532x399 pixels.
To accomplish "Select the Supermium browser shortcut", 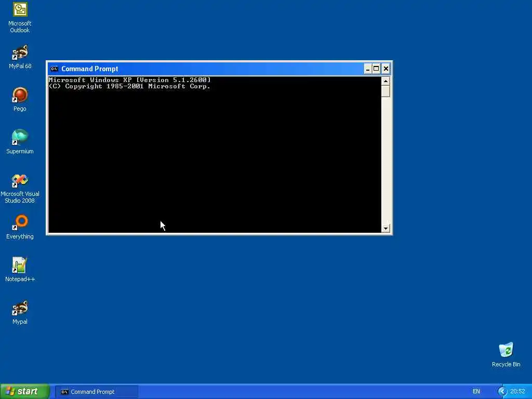I will click(x=20, y=142).
